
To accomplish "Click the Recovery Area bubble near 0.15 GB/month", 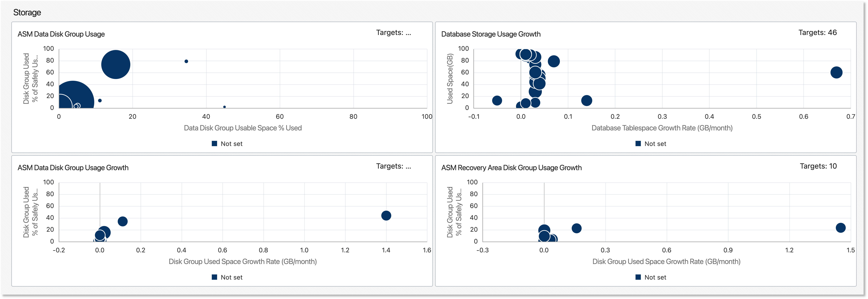I will click(x=576, y=228).
